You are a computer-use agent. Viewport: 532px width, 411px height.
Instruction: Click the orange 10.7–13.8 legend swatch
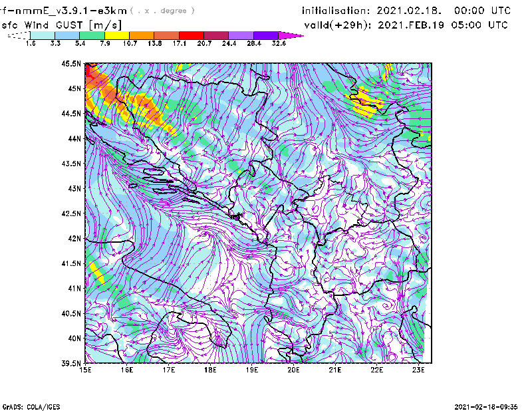142,35
